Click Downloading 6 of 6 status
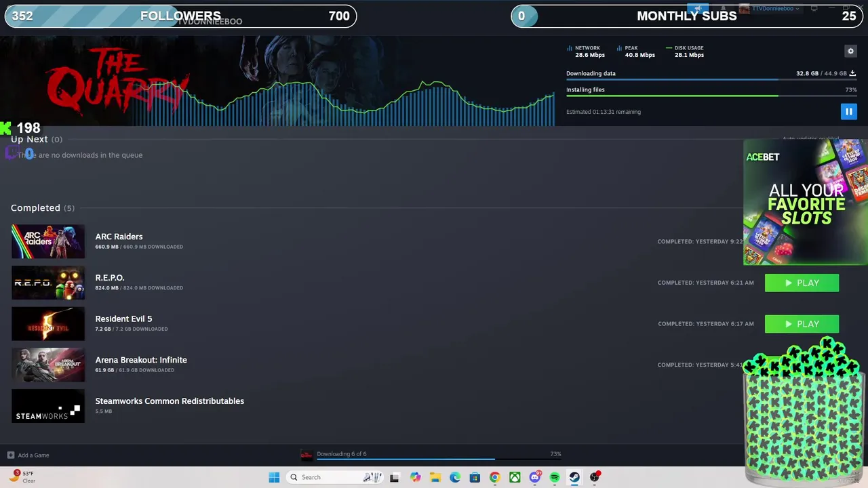 pos(342,454)
